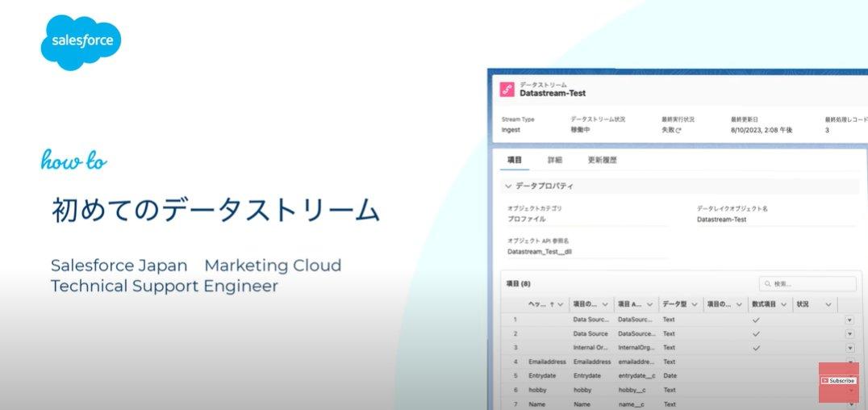
Task: Open the first 項目の... column chevron menu
Action: (x=605, y=305)
